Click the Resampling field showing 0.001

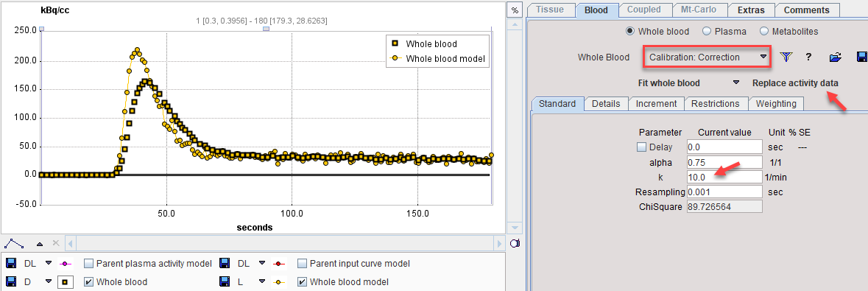[x=724, y=192]
